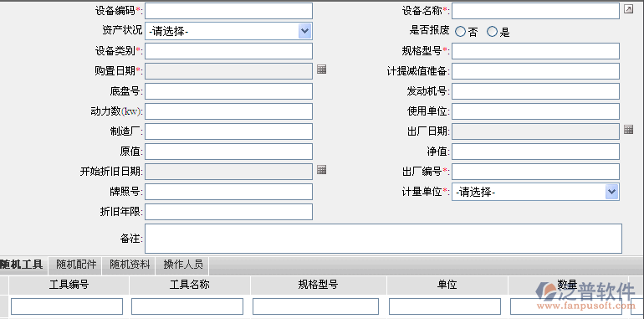The height and width of the screenshot is (319, 644).
Task: Click the 计提减值准备 input field
Action: (x=535, y=71)
